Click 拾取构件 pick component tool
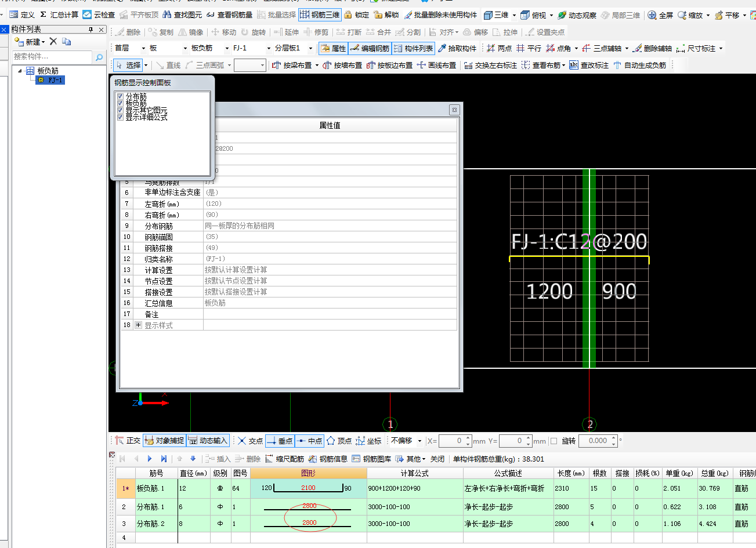Screen dimensions: 756x548 (457, 48)
